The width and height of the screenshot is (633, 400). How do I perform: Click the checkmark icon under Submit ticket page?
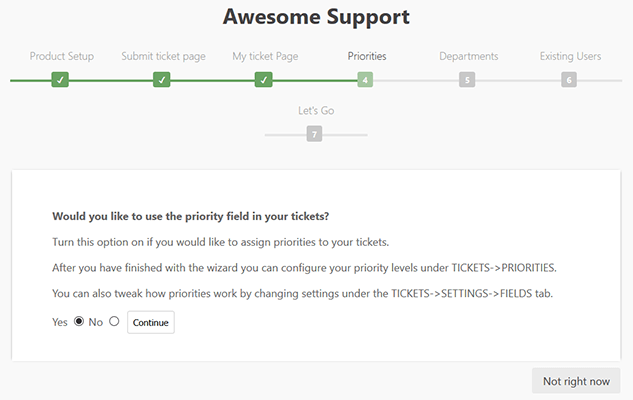click(x=162, y=80)
